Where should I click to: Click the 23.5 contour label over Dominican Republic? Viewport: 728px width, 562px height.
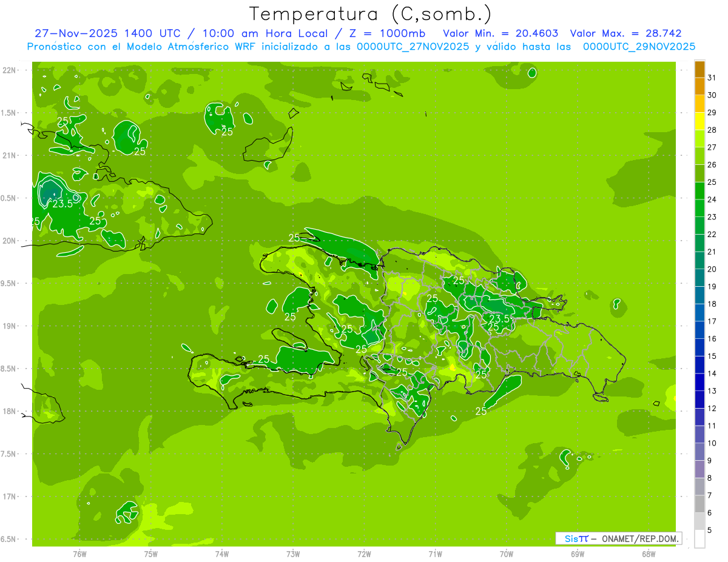tap(500, 318)
